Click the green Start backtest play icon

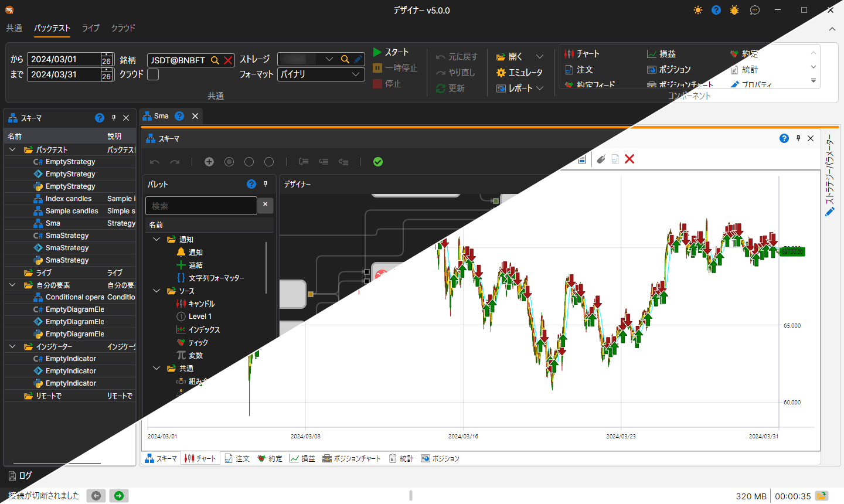tap(377, 52)
